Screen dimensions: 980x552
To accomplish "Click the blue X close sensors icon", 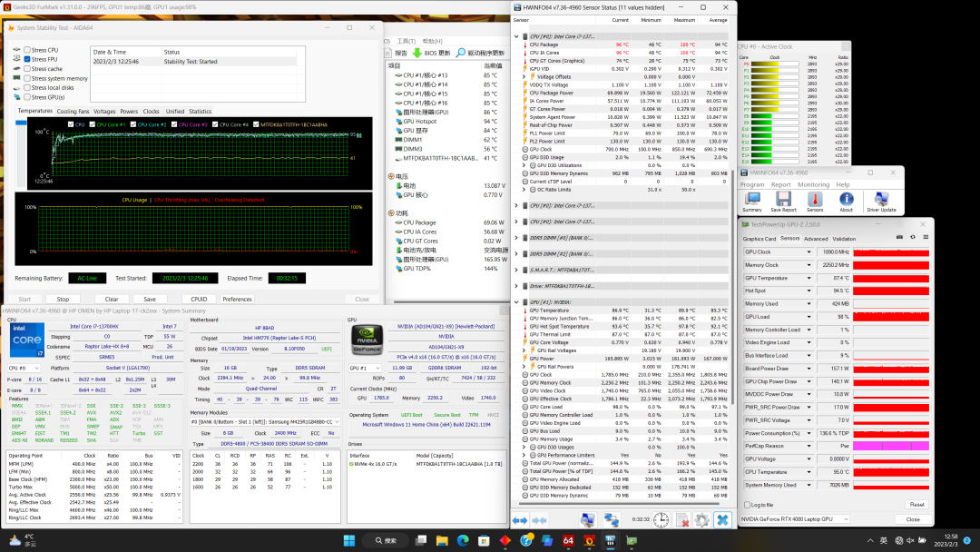I will click(x=722, y=520).
